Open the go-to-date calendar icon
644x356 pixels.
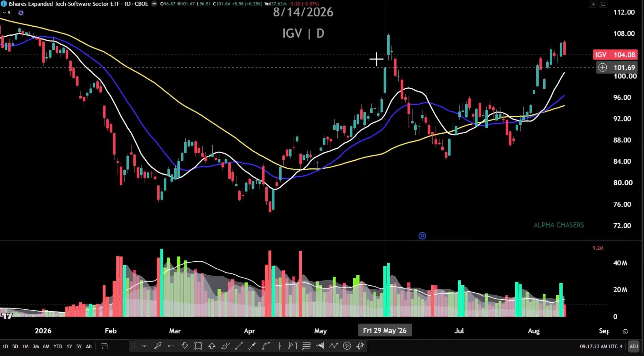click(x=104, y=346)
